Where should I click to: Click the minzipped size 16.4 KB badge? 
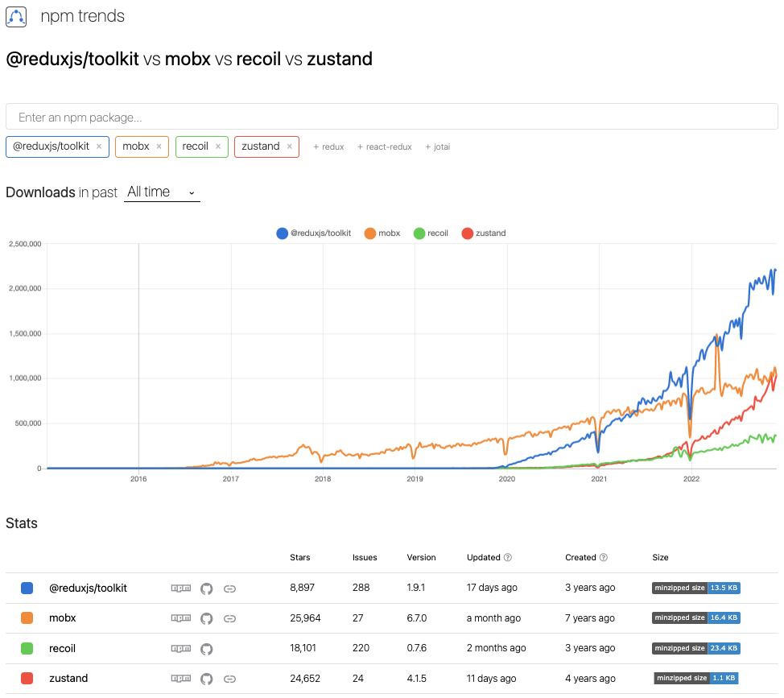(x=696, y=618)
